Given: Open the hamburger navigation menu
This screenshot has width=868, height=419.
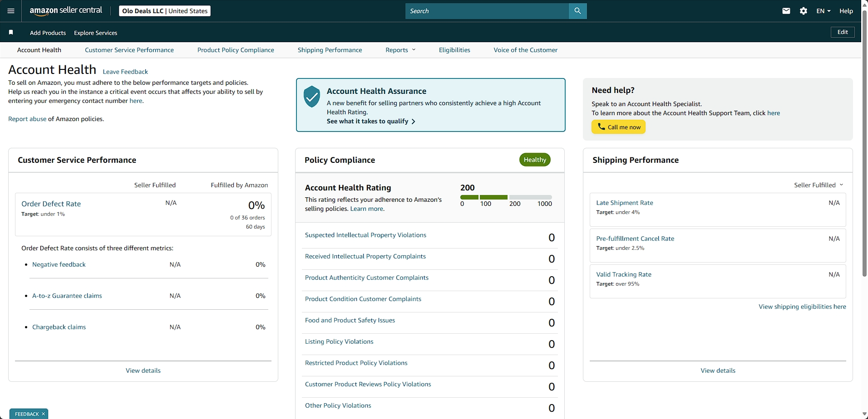Looking at the screenshot, I should coord(11,11).
